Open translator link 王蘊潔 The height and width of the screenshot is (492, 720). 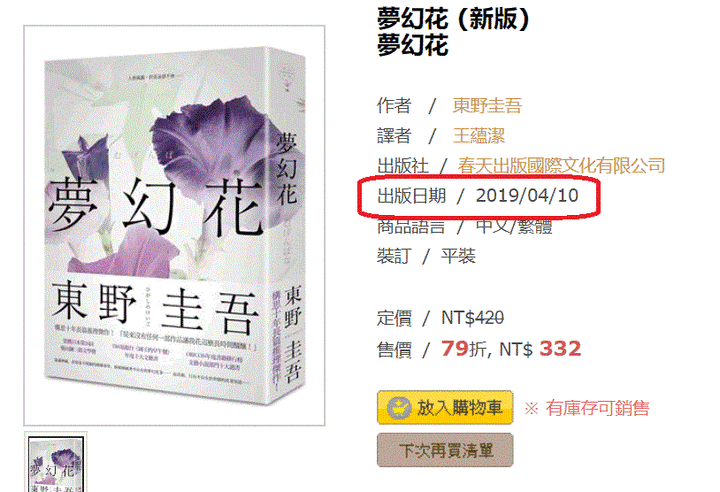[478, 136]
